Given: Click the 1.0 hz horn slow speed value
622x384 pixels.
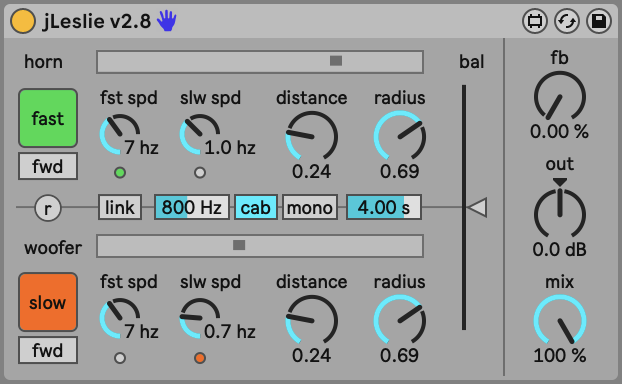Looking at the screenshot, I should click(230, 148).
